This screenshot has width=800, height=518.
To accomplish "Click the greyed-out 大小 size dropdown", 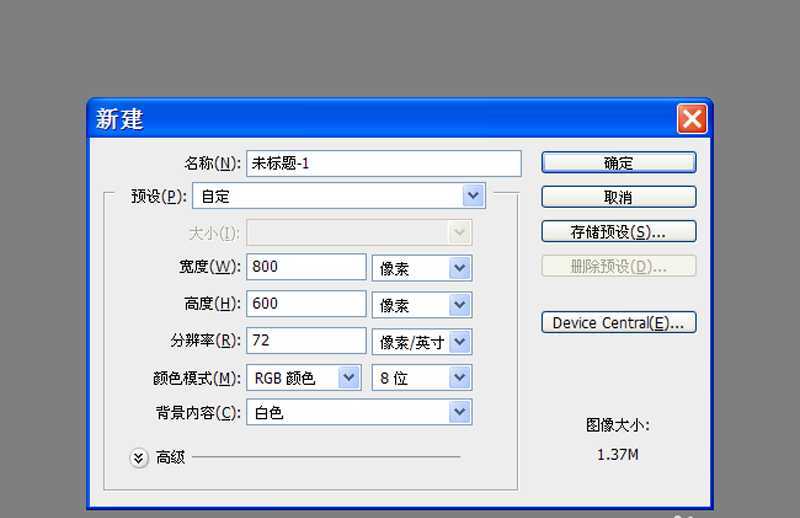I will point(359,233).
